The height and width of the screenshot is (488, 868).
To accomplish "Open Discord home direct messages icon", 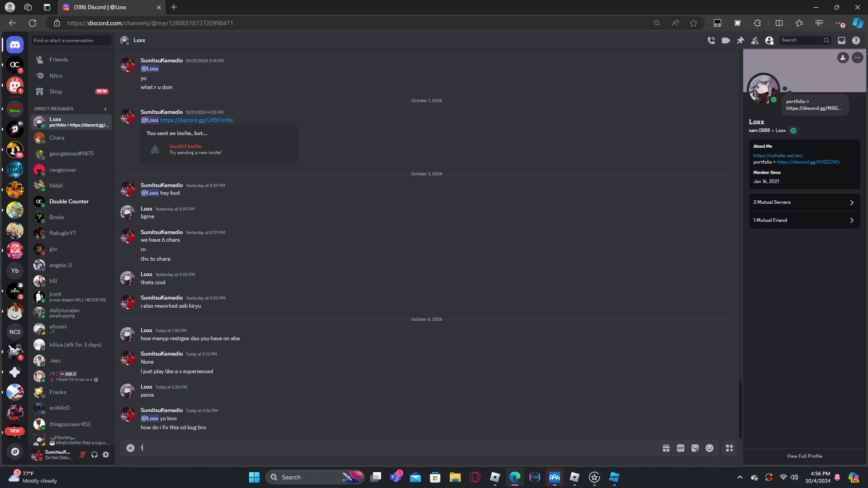I will click(x=15, y=45).
